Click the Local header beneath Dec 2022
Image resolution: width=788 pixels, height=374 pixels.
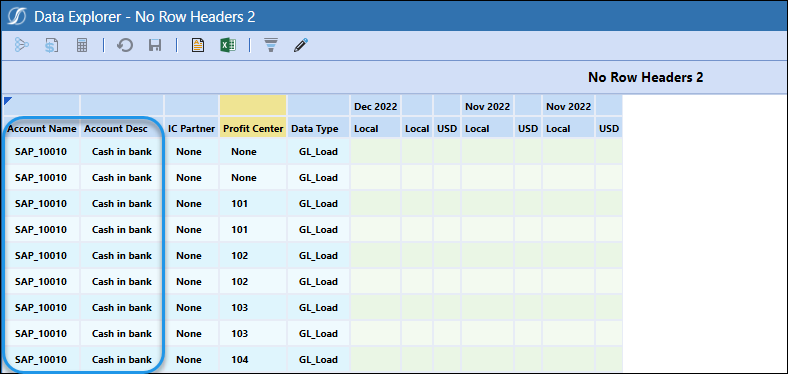375,129
